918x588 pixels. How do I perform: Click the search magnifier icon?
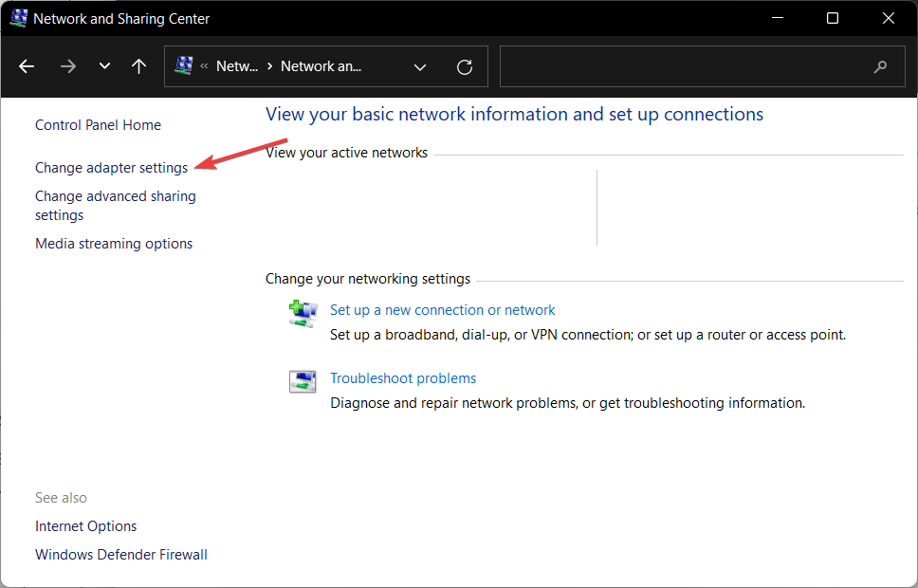[x=881, y=67]
